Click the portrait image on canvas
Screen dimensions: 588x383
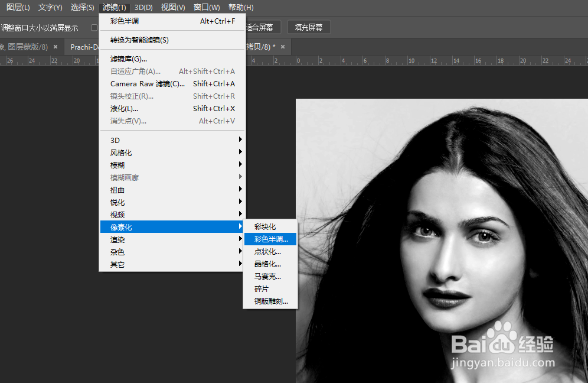coord(442,241)
